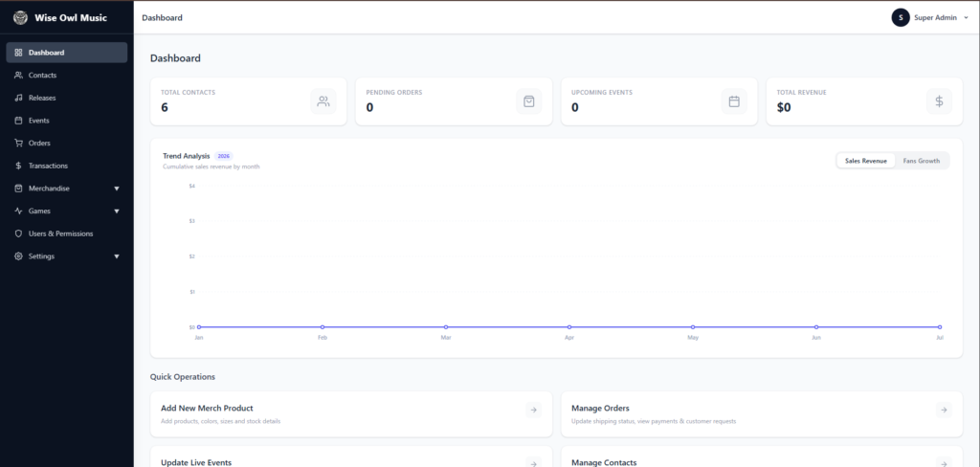Click the Users & Permissions shield icon

[18, 233]
